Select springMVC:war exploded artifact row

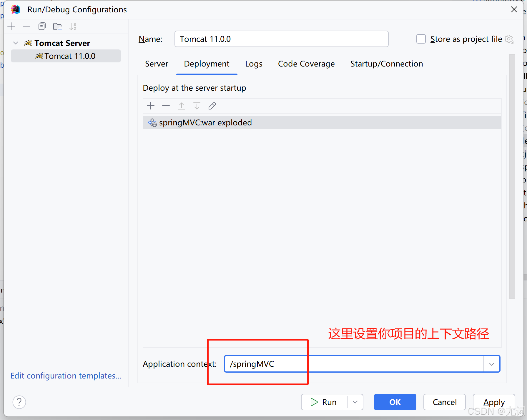coord(322,122)
